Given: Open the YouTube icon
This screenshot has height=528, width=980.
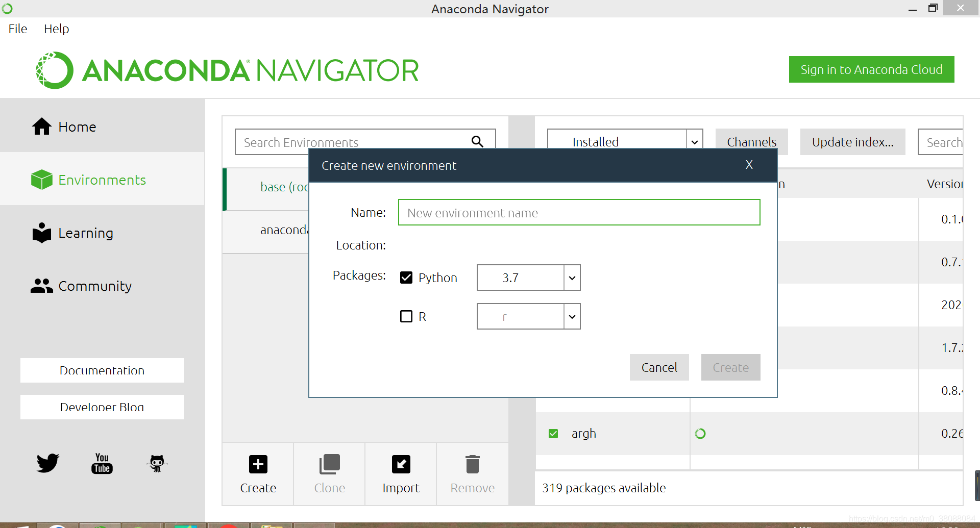Looking at the screenshot, I should point(102,463).
